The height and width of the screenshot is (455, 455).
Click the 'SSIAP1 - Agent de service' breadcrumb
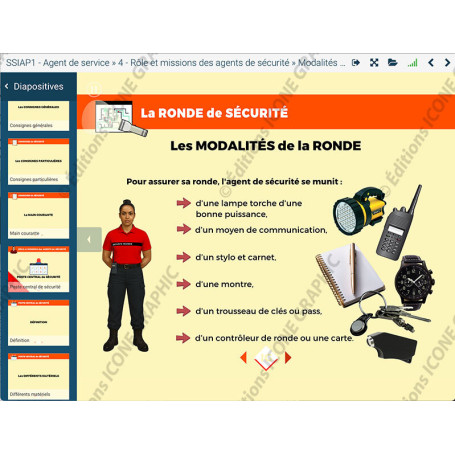(58, 63)
